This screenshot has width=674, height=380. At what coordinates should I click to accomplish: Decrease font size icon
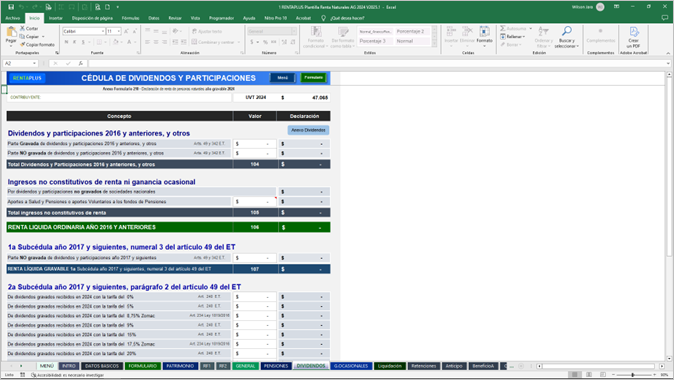(135, 31)
